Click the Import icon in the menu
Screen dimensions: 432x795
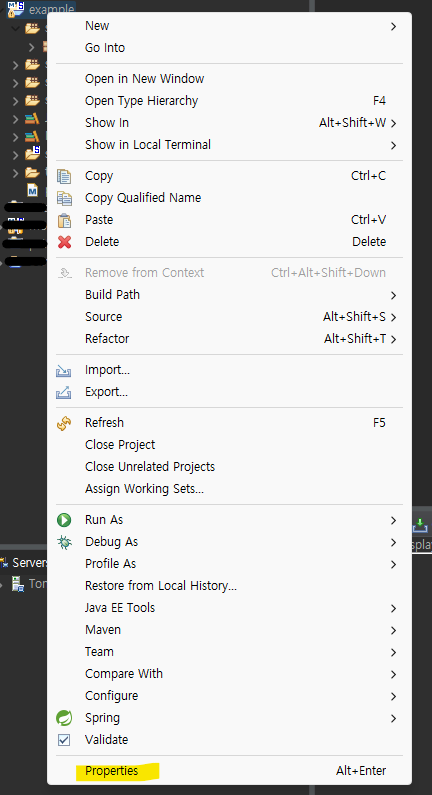[x=64, y=371]
